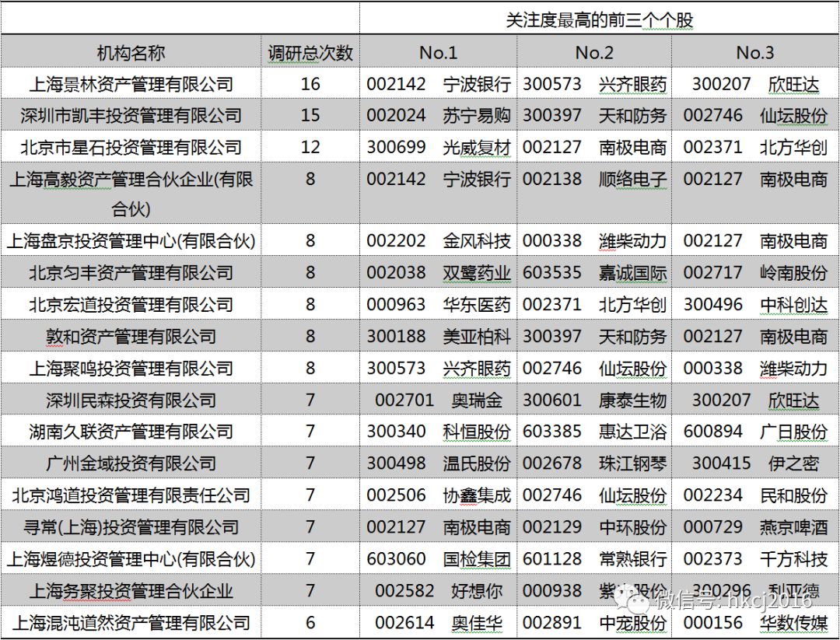Select the 002038 双鹭药业 cell
This screenshot has height=640, width=840.
tap(438, 273)
